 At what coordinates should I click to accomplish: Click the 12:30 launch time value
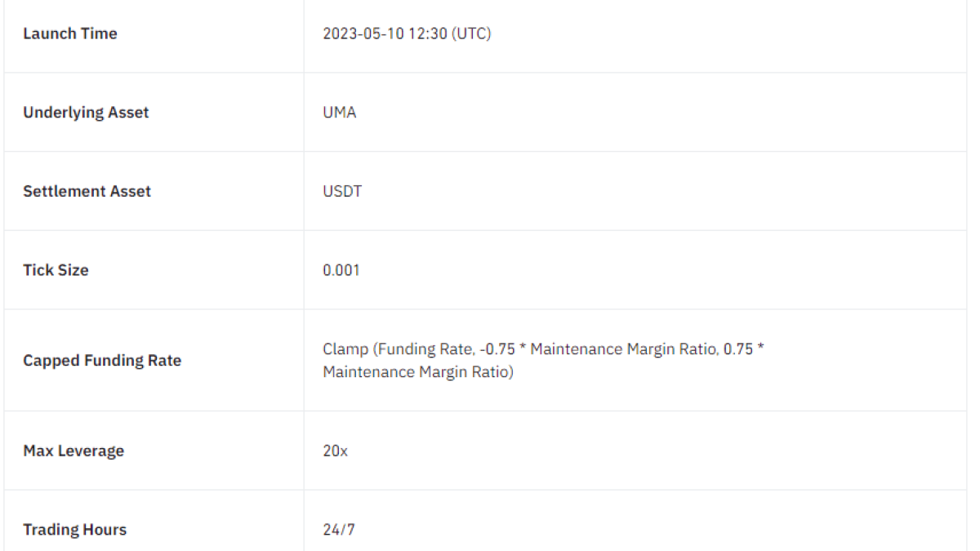430,33
